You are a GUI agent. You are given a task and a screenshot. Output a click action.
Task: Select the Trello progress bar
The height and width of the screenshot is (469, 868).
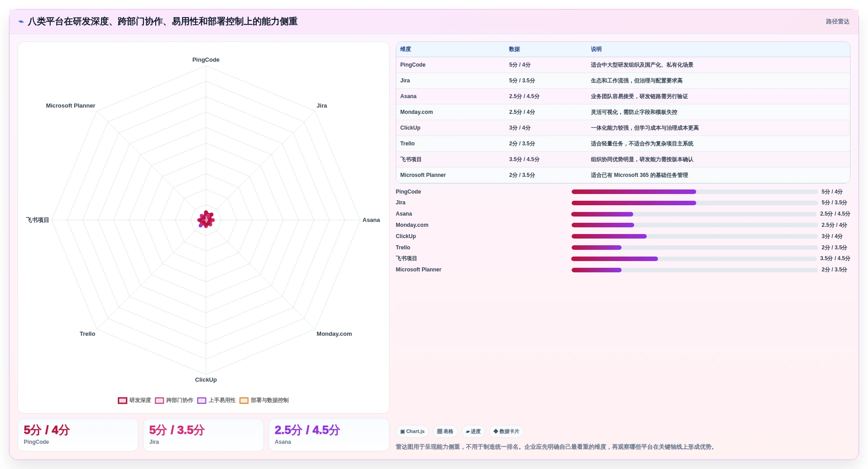[694, 248]
